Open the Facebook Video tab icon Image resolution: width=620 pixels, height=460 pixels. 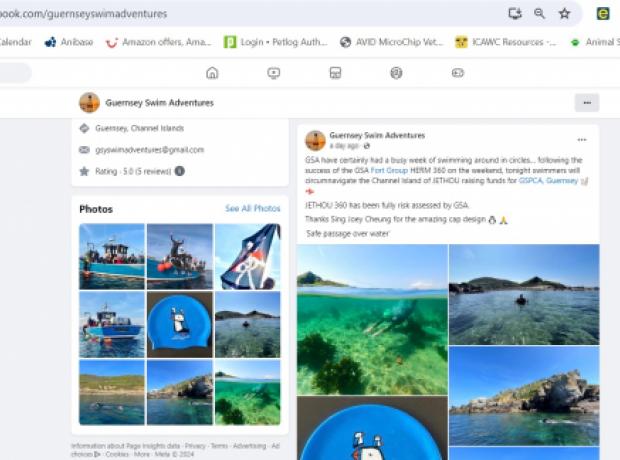coord(274,73)
